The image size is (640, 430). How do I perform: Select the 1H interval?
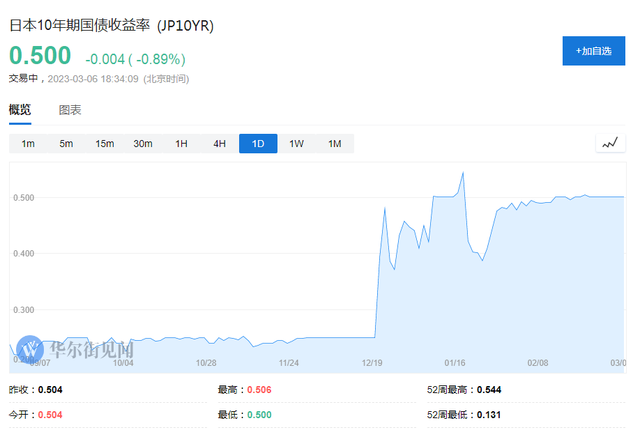point(181,144)
